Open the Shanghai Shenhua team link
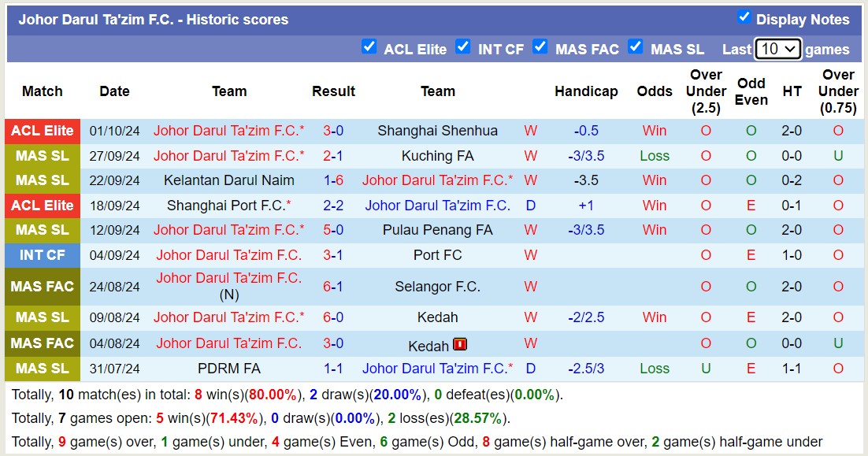 click(438, 131)
